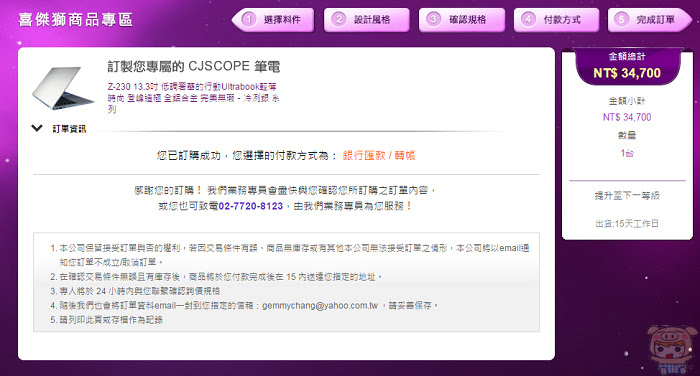The image size is (700, 376).
Task: Click the step 5 number circle
Action: pyautogui.click(x=621, y=19)
